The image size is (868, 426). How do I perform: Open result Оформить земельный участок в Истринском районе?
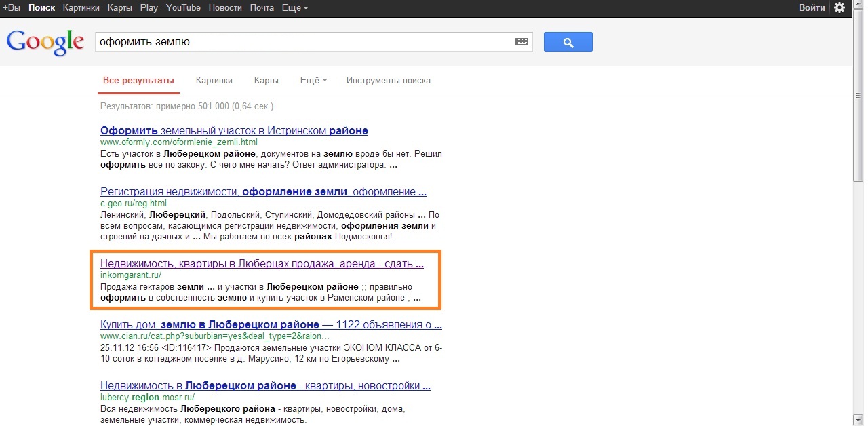tap(234, 130)
